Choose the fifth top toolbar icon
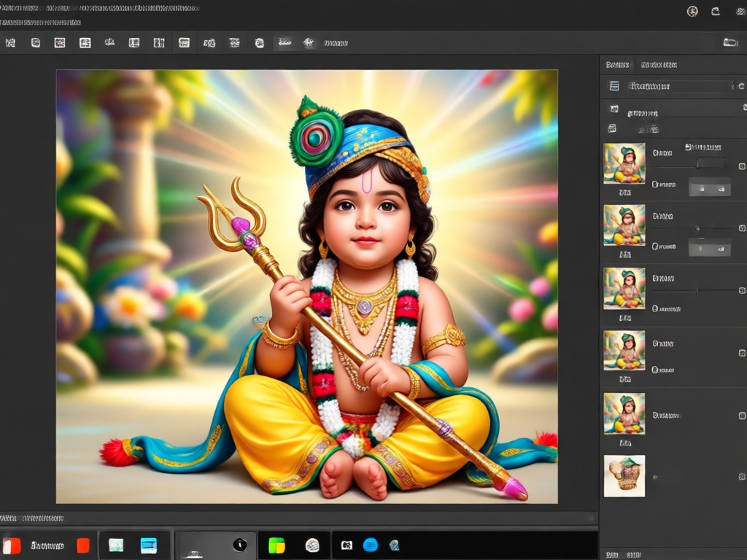The height and width of the screenshot is (560, 747). pyautogui.click(x=109, y=42)
